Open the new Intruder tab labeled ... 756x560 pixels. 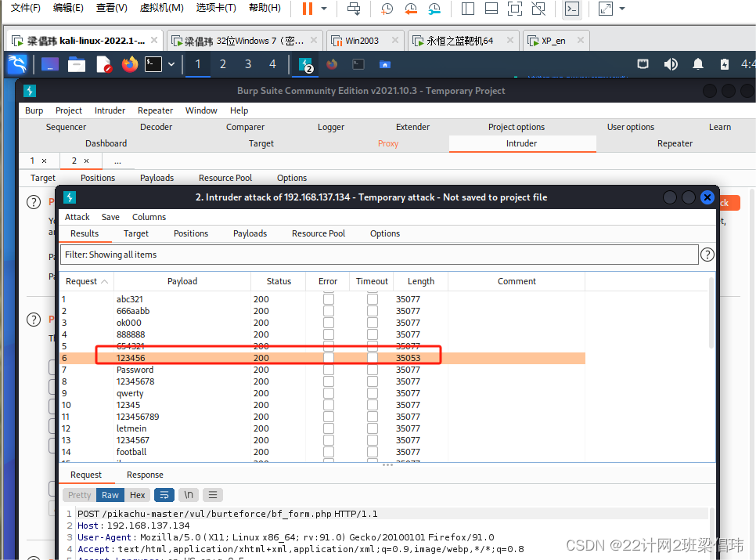[117, 161]
